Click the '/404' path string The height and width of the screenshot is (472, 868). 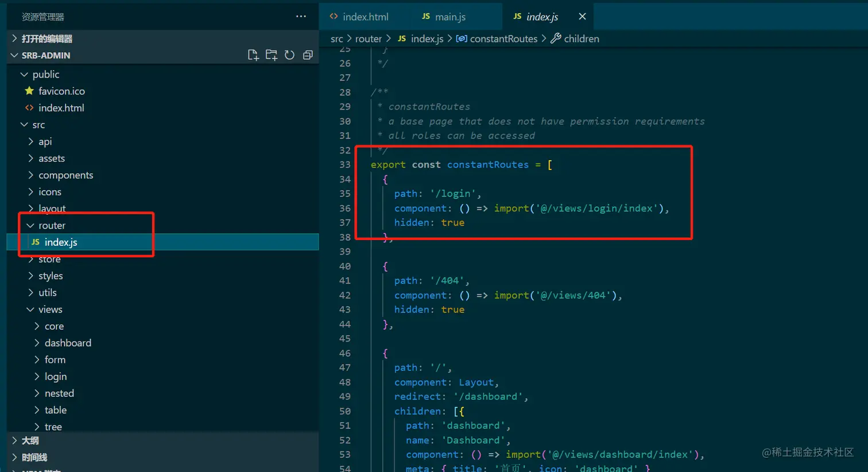pos(447,280)
